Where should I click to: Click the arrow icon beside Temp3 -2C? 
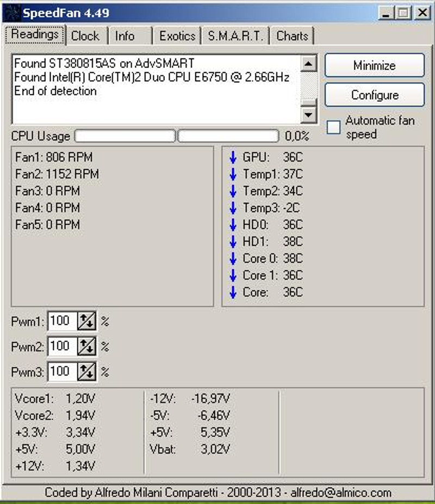pos(233,208)
